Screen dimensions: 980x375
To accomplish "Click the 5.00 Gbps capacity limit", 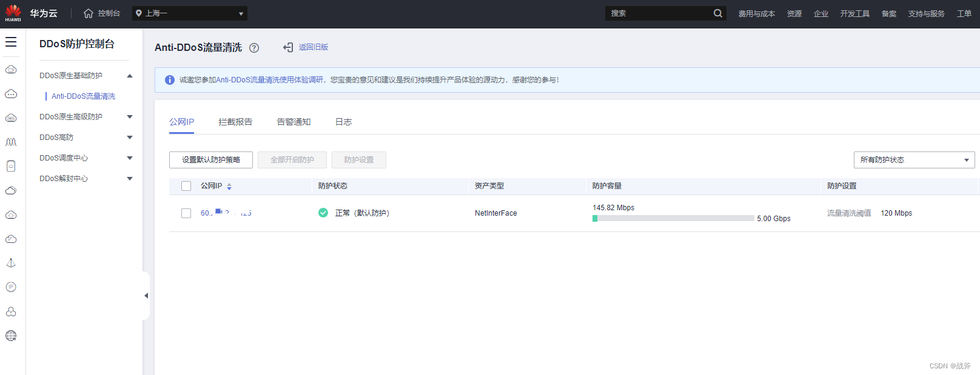I will click(774, 219).
